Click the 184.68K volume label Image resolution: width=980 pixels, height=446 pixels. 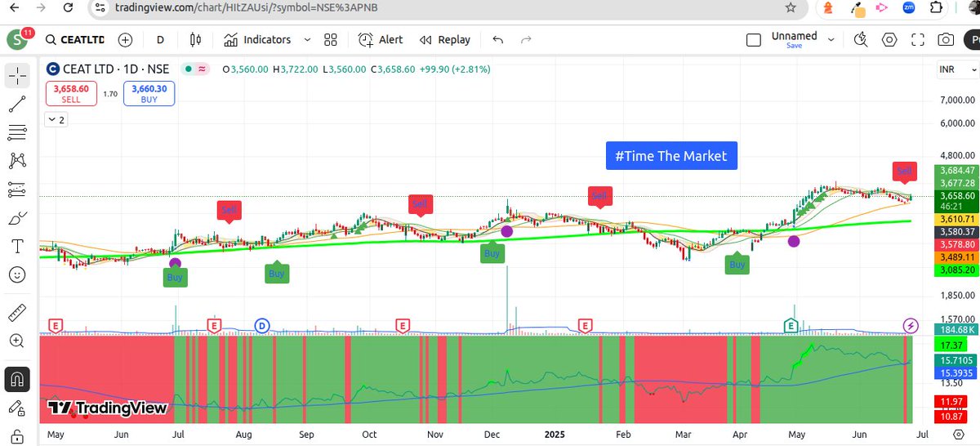pos(958,329)
